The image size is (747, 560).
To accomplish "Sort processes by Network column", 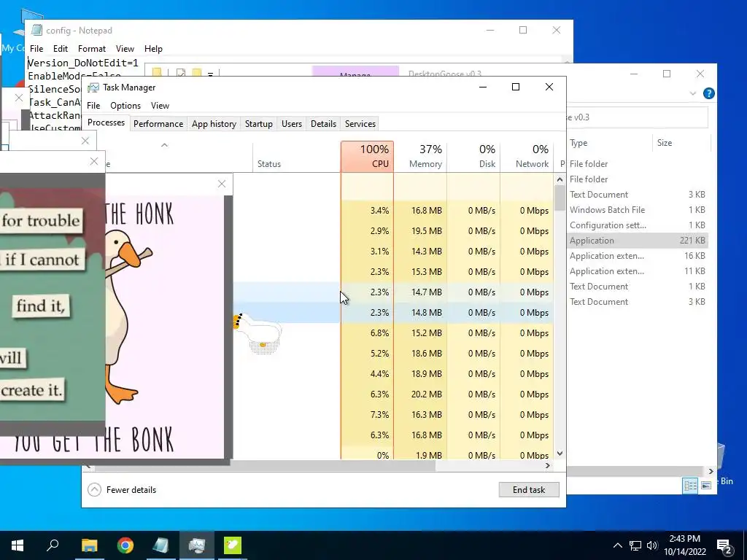I will (527, 156).
